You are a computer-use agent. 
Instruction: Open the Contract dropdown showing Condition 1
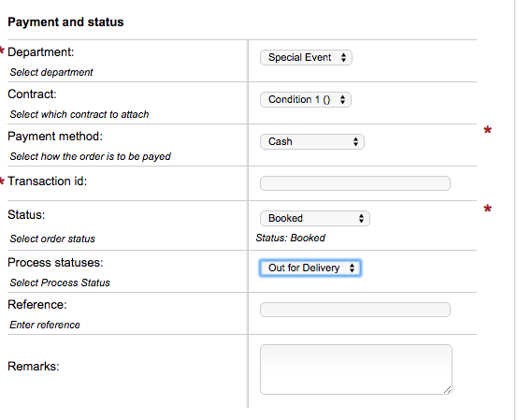pyautogui.click(x=306, y=99)
